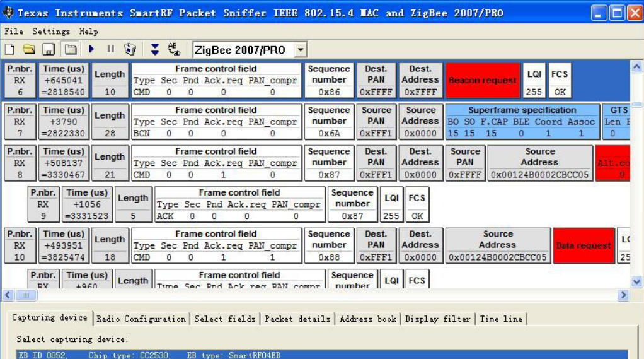
Task: Create a new capture file
Action: tap(10, 50)
